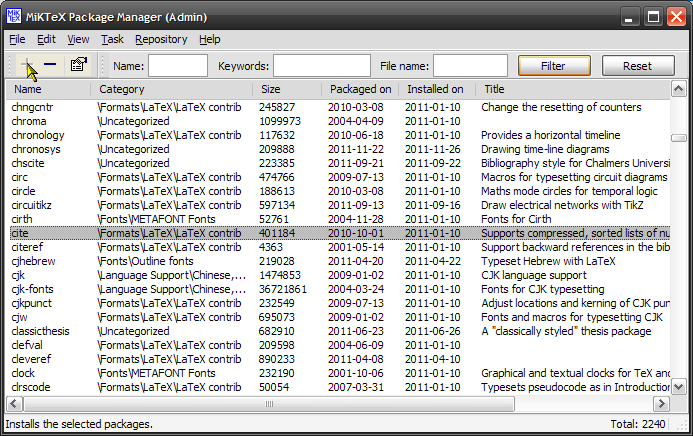Open the Repository menu
Viewport: 693px width, 436px height.
coord(161,39)
